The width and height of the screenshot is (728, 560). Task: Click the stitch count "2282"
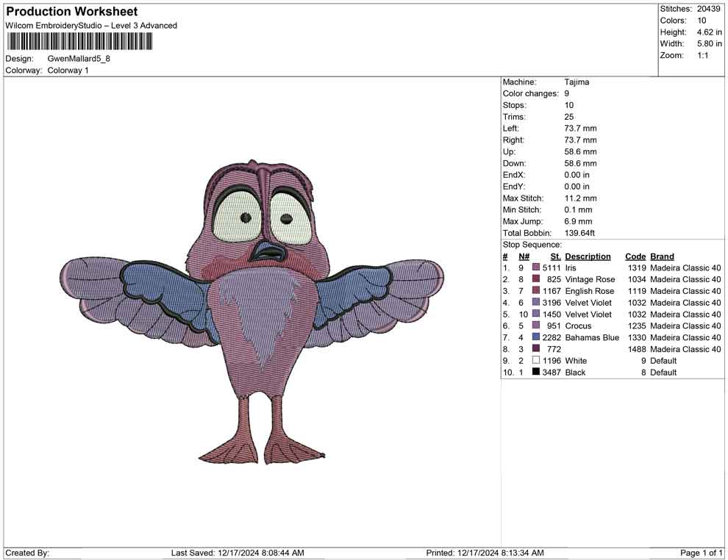tap(552, 337)
